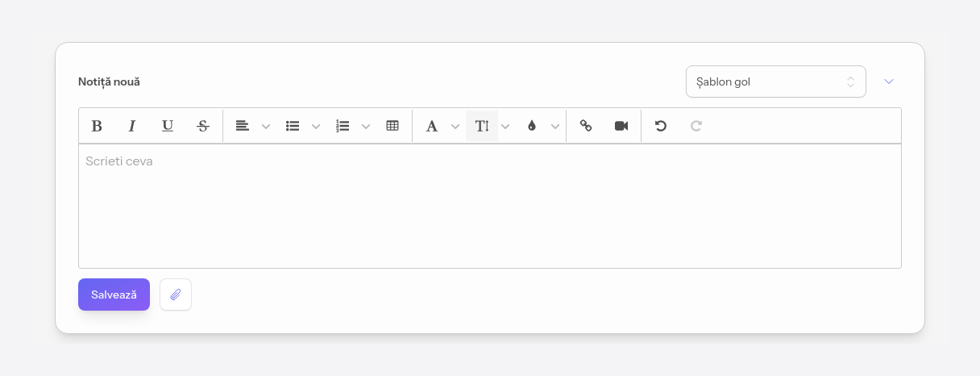Toggle italic formatting
The height and width of the screenshot is (376, 980).
(132, 126)
